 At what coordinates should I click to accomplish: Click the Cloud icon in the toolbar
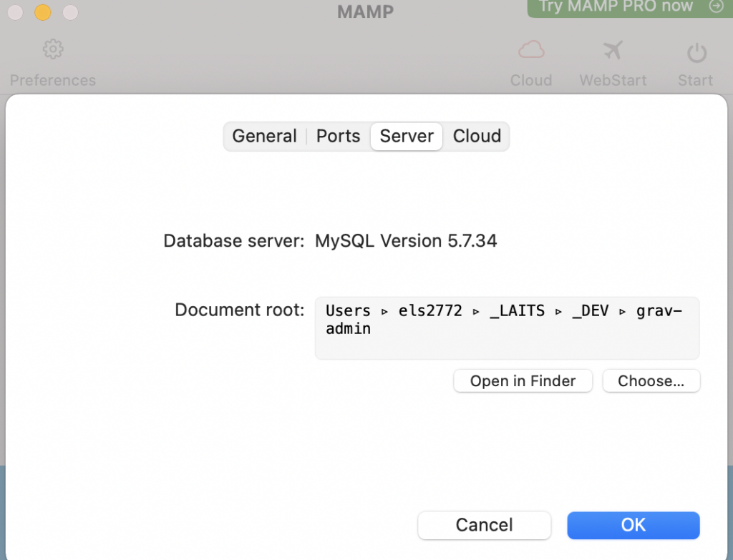[x=531, y=49]
